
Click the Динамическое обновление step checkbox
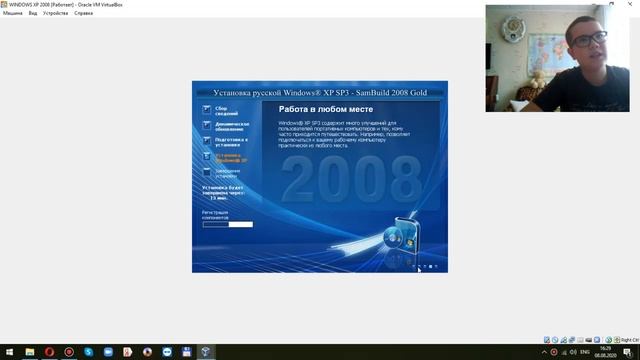point(207,125)
